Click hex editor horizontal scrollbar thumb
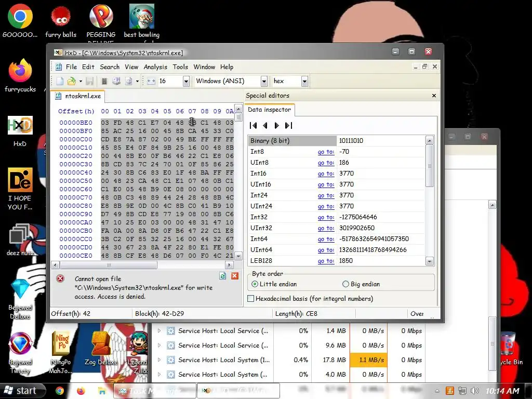 coord(109,265)
